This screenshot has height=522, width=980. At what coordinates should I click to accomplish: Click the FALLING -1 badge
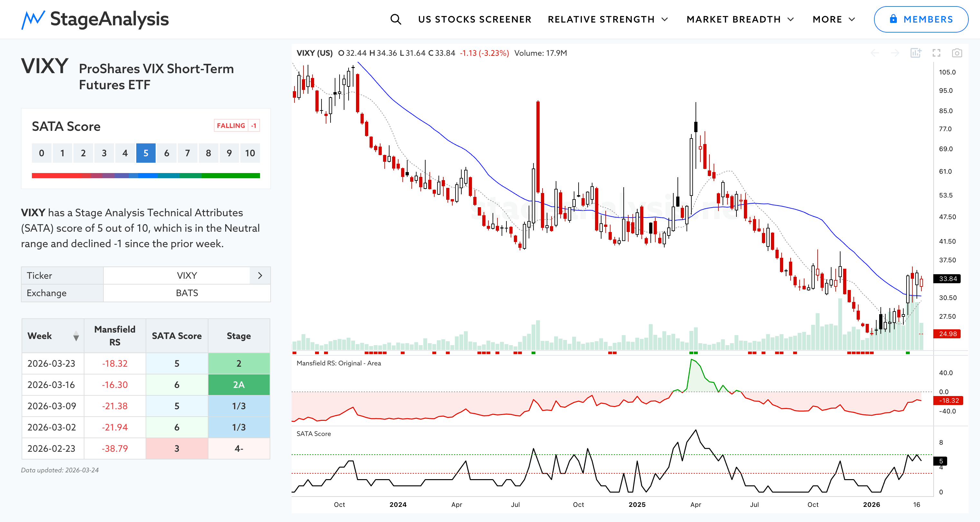click(x=237, y=126)
